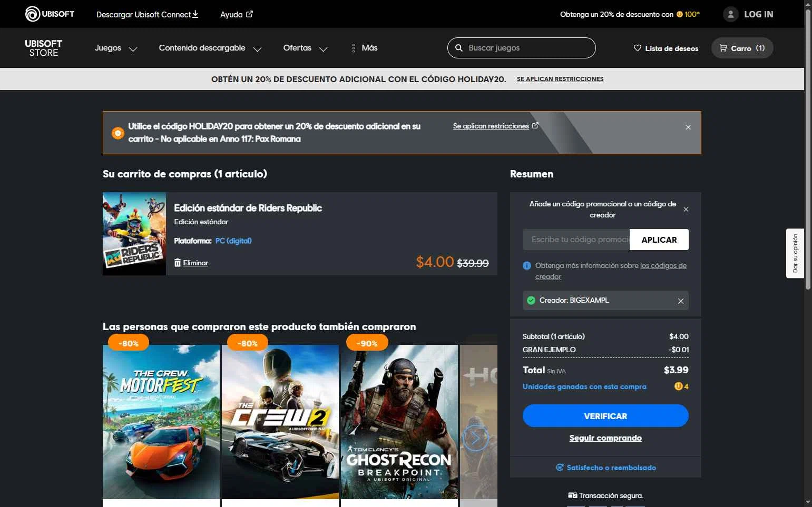Viewport: 812px width, 507px height.
Task: Open The Crew 2 product card
Action: pyautogui.click(x=280, y=422)
